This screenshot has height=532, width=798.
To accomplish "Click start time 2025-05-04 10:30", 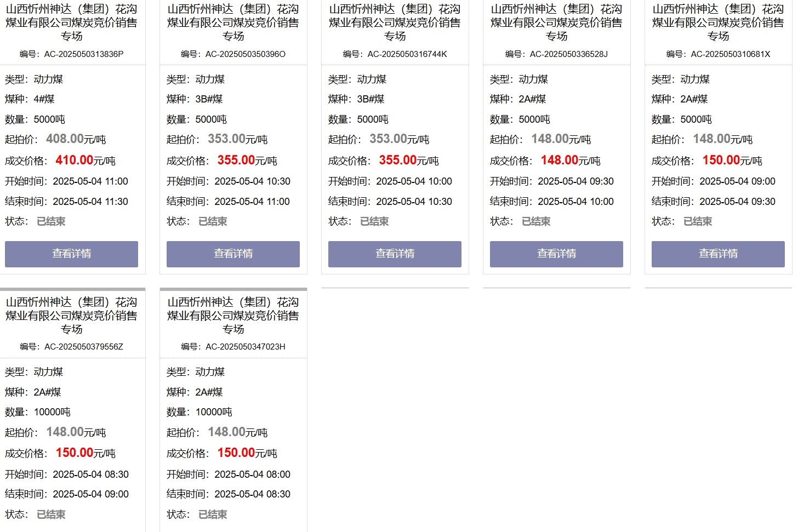I will (x=252, y=181).
